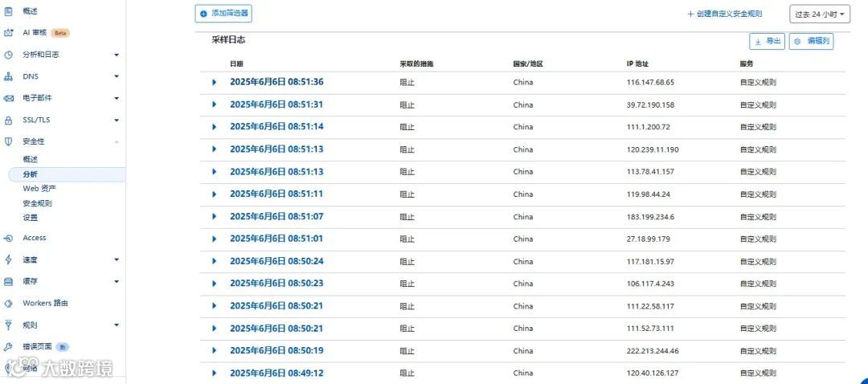Collapse the 安全性 section arrow
The image size is (868, 384).
(x=117, y=141)
